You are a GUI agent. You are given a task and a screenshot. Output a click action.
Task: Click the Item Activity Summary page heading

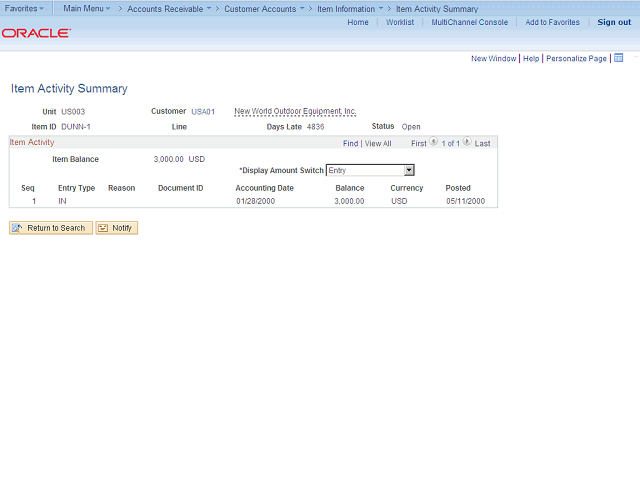69,88
